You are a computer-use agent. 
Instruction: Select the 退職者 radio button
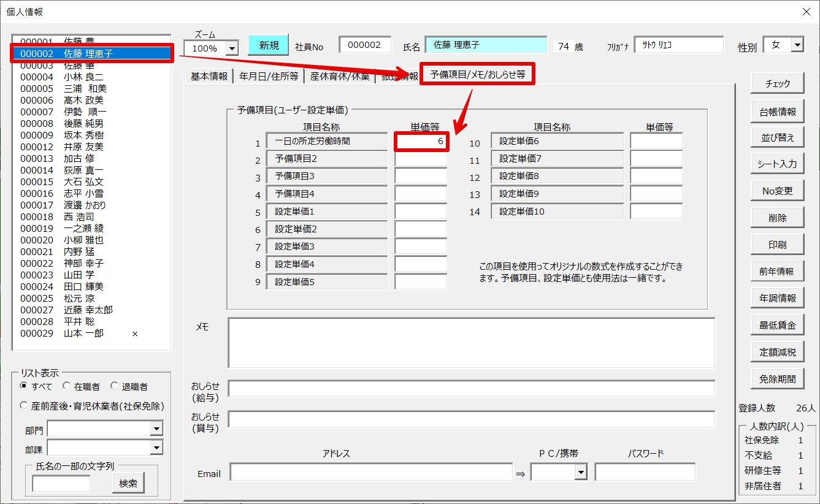(x=114, y=386)
